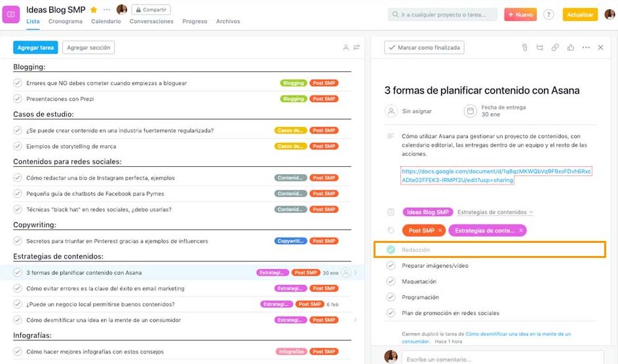Open more actions ellipsis in task pane
Screen dimensions: 618x364
point(586,48)
